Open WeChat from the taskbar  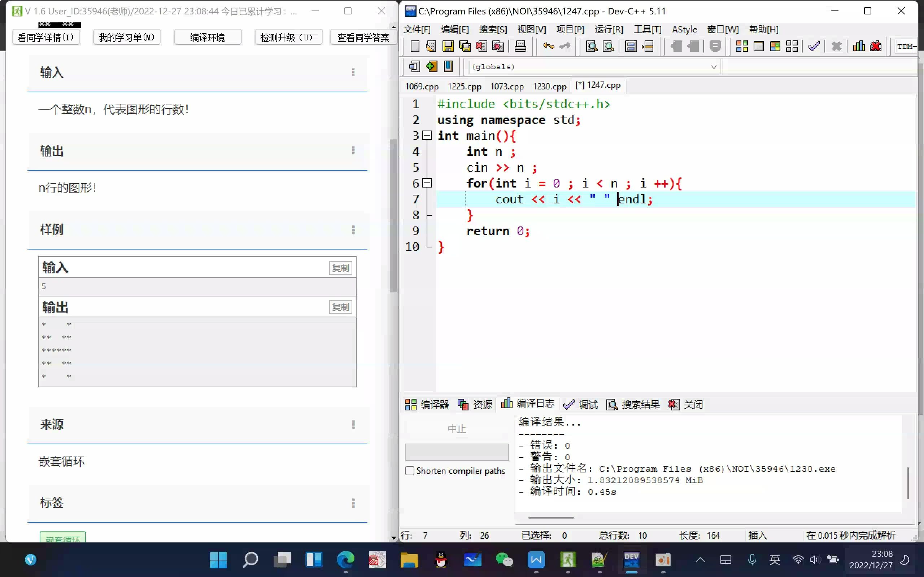504,560
